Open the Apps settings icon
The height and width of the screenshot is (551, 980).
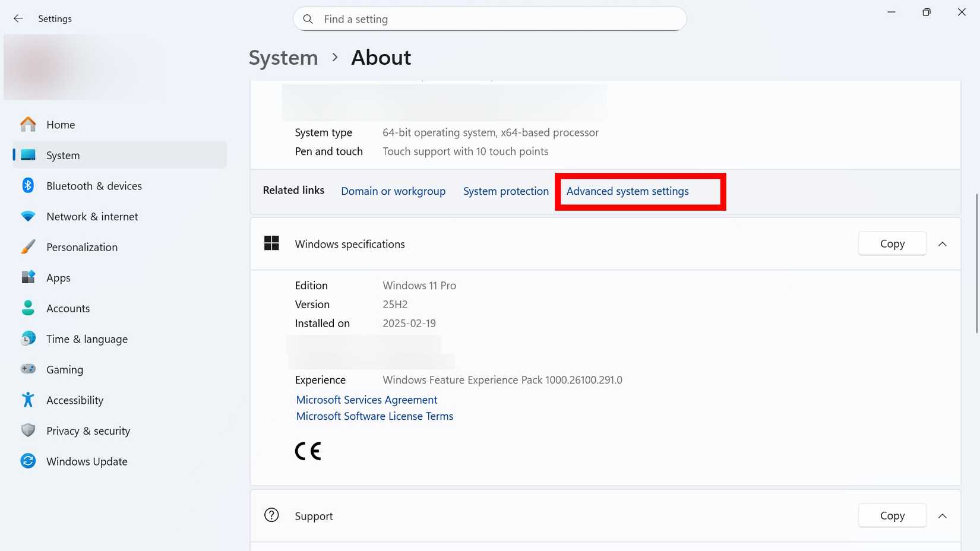27,277
